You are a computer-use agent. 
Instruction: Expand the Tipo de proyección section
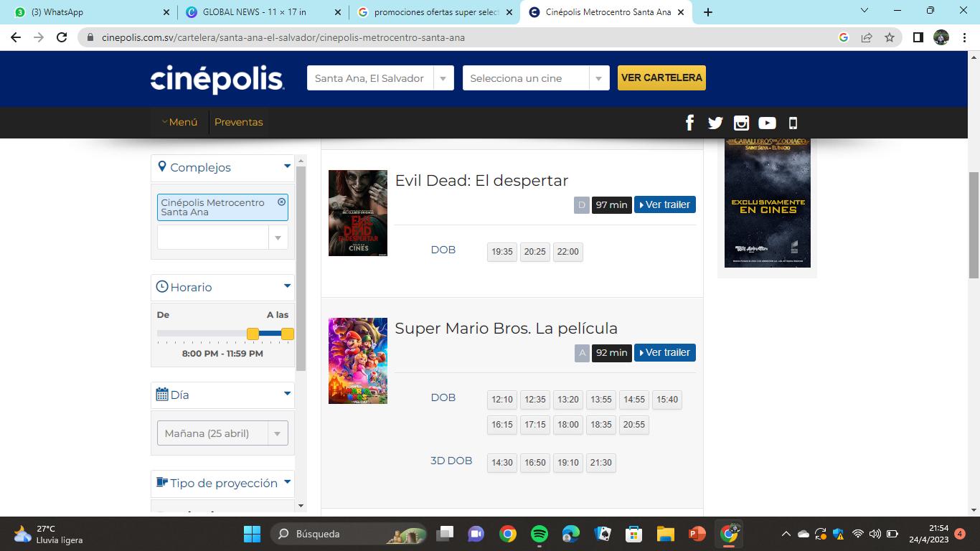287,483
